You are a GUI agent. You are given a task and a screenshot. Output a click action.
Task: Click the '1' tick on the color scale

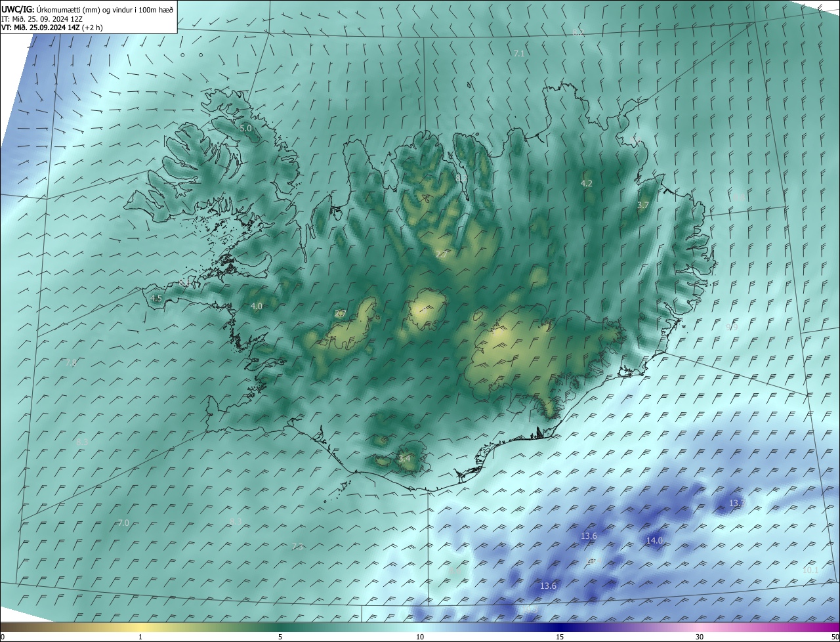click(x=140, y=637)
